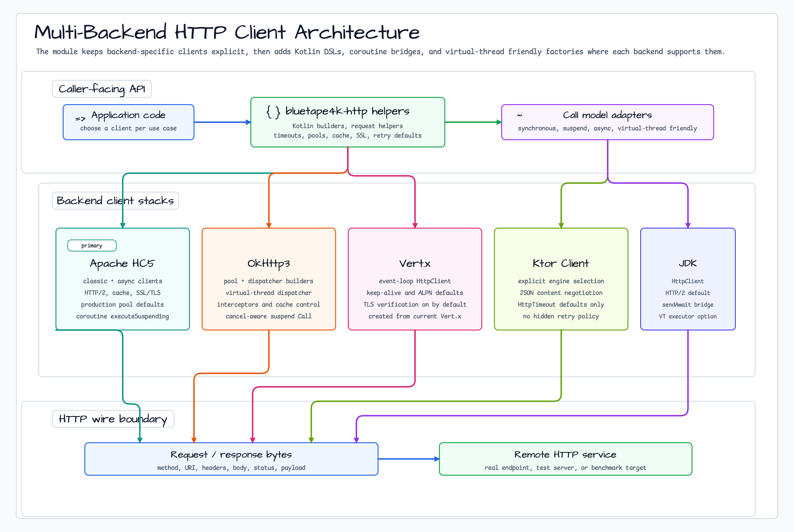Select the Caller-facing API section label
Screen dimensions: 794x532
pos(102,89)
